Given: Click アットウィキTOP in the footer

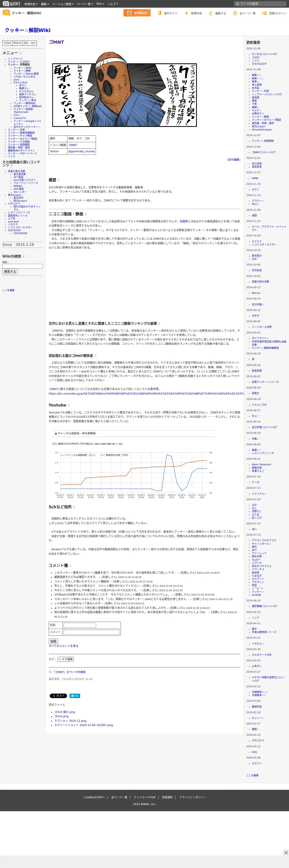Looking at the screenshot, I should tap(145, 797).
